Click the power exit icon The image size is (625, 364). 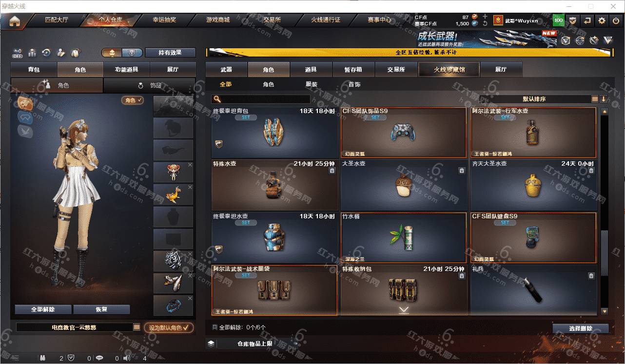(x=616, y=20)
